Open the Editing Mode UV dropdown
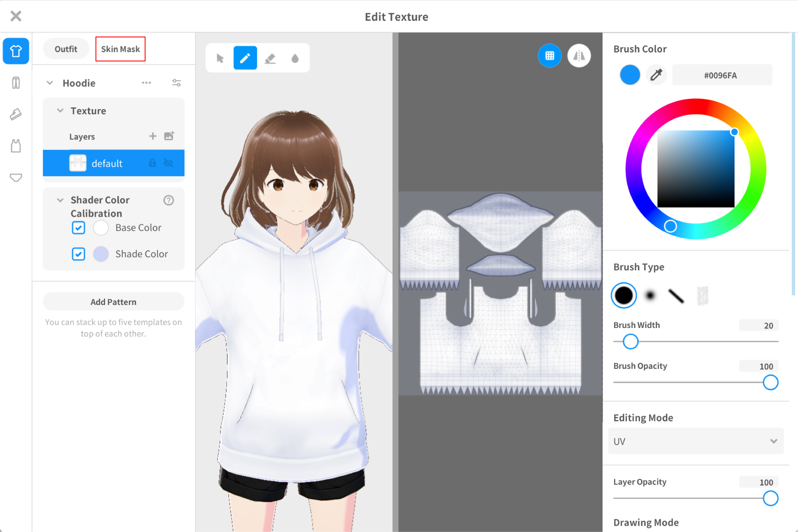 coord(695,441)
